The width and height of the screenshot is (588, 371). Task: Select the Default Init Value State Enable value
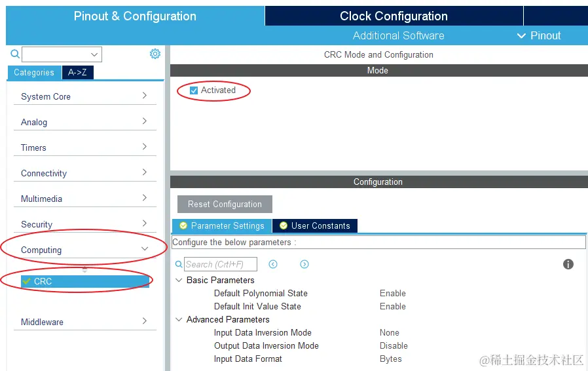393,306
